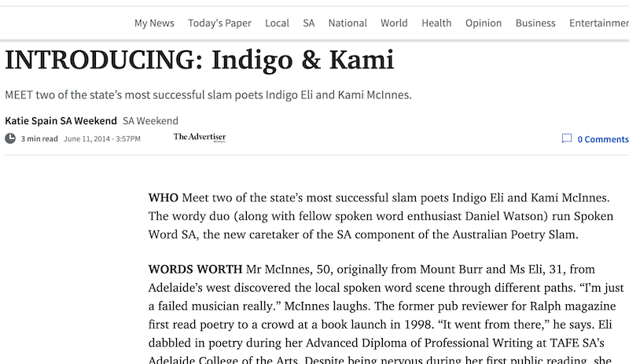Viewport: 629px width, 364px height.
Task: Click the INTRODUCING: Indigo & Kami headline
Action: (x=199, y=60)
